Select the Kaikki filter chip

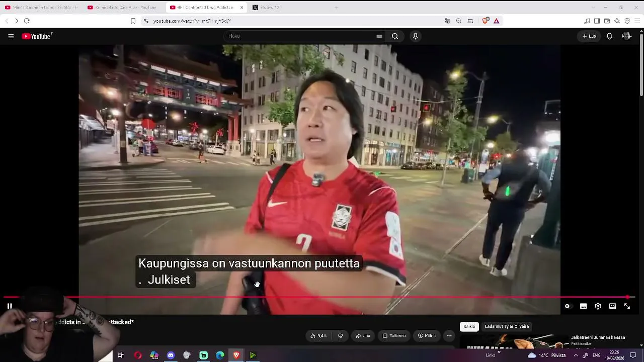pos(469,326)
